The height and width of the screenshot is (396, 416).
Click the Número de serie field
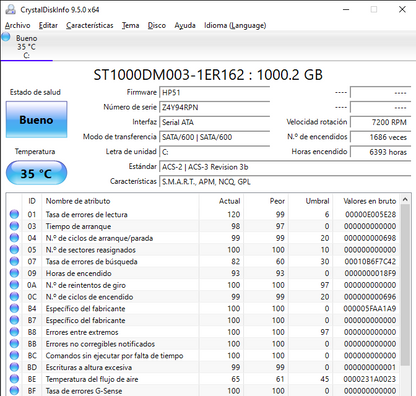point(214,107)
